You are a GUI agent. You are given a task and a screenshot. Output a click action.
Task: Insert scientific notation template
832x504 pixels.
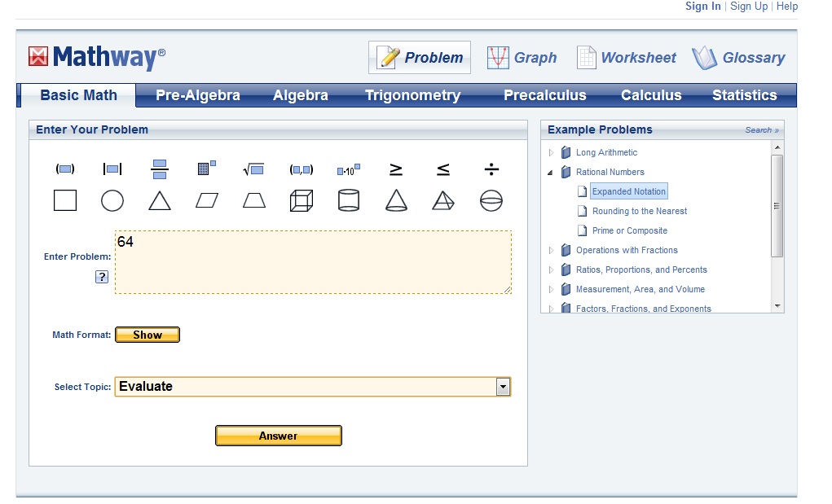(x=349, y=169)
